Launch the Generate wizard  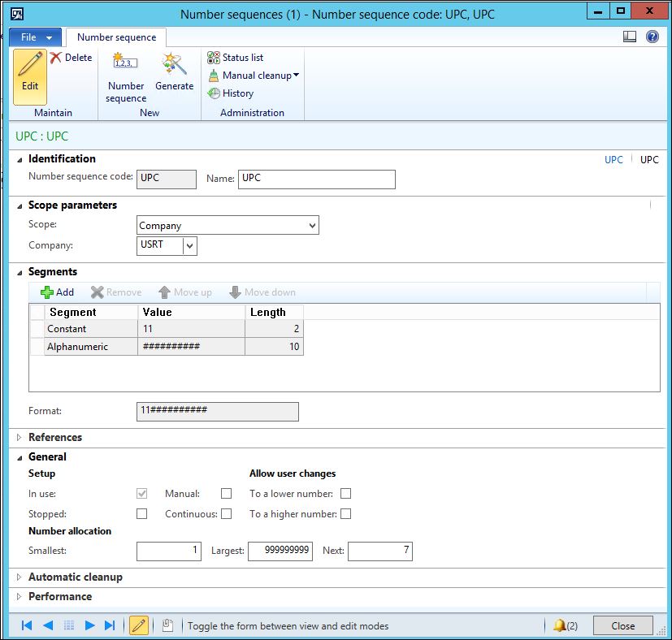[174, 72]
